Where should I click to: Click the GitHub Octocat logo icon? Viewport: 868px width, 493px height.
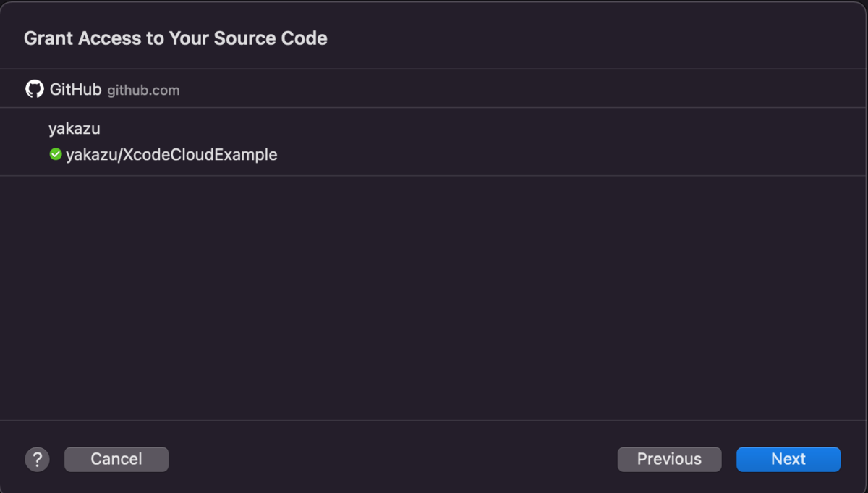point(35,89)
